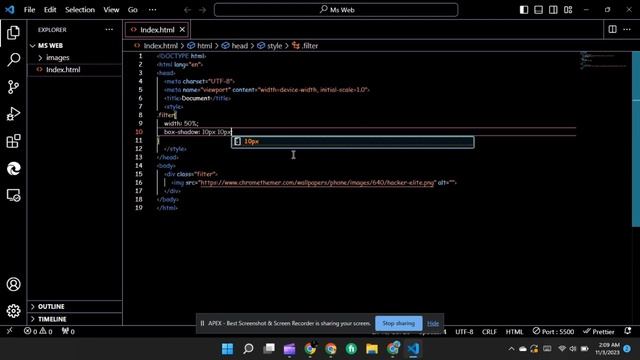Image resolution: width=640 pixels, height=360 pixels.
Task: Toggle primary side bar visibility
Action: coord(524,9)
